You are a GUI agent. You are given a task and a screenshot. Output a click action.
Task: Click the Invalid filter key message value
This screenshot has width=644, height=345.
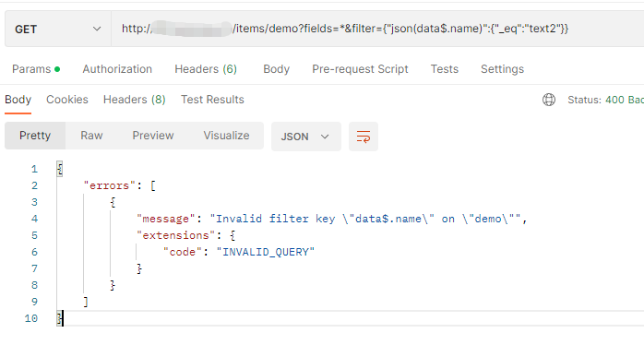coord(365,219)
